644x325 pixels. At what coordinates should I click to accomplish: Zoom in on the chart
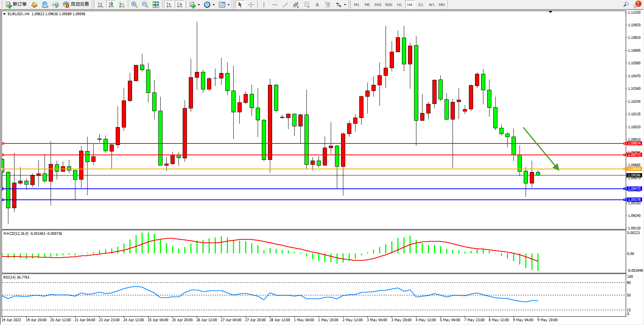[x=134, y=5]
